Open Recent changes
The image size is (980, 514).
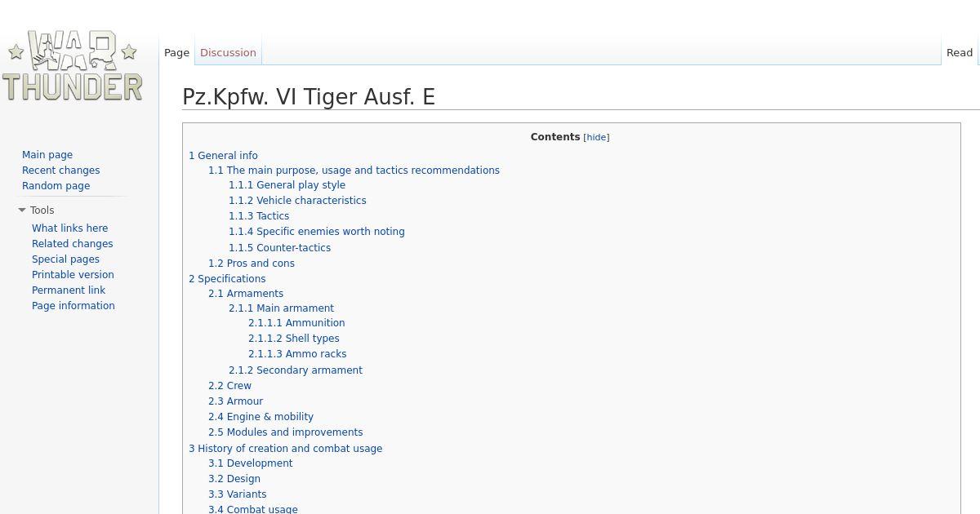61,171
